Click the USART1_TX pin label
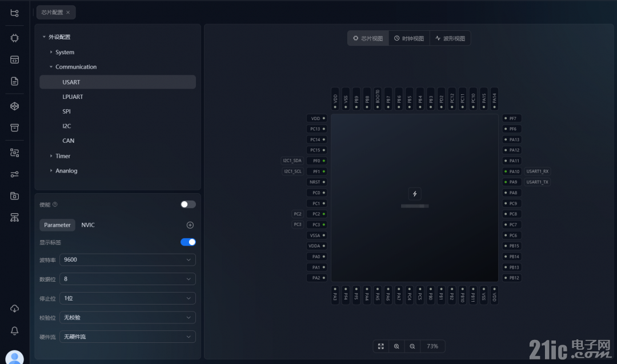 pos(538,182)
